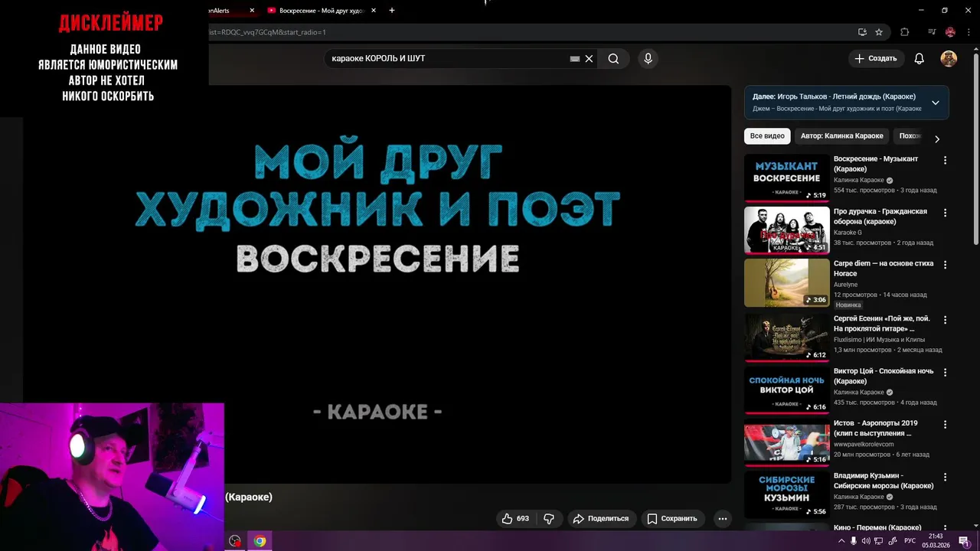The image size is (980, 551).
Task: Click the browser address bar
Action: point(528,32)
